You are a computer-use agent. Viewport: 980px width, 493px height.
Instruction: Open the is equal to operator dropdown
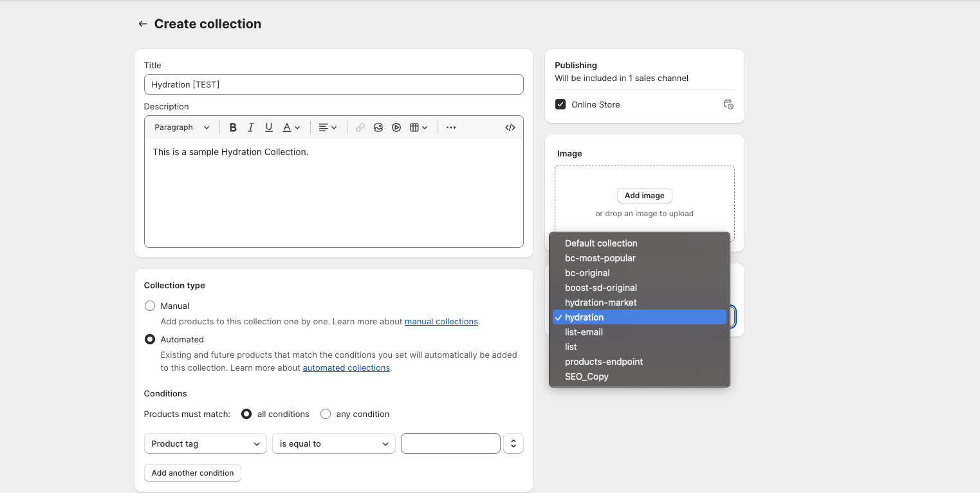[334, 443]
